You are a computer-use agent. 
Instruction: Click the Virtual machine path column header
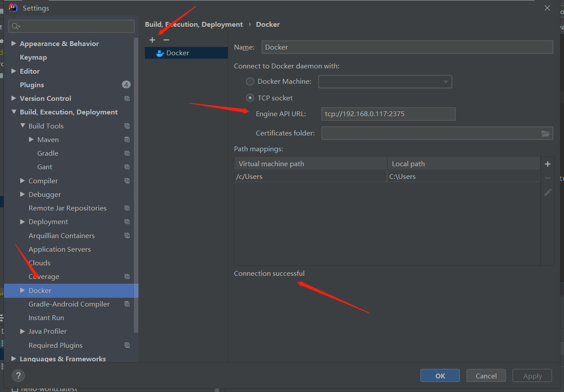point(311,164)
